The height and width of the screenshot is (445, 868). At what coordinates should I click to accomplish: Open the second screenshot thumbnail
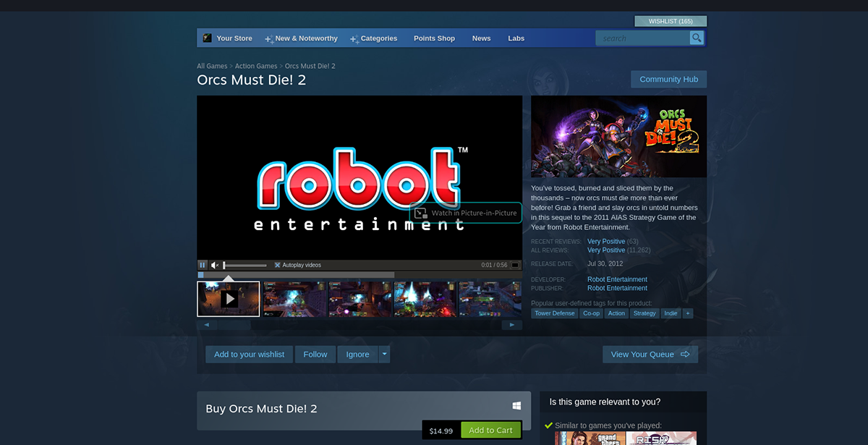(294, 299)
